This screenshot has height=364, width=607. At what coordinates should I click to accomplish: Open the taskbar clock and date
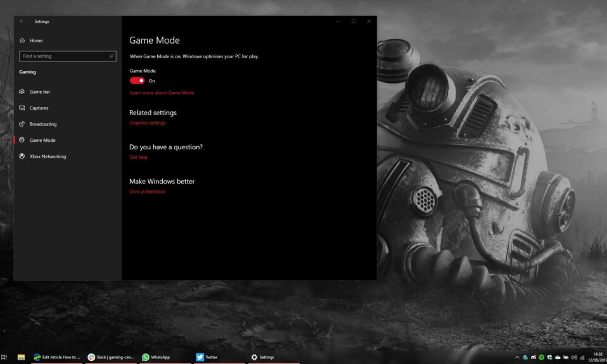pyautogui.click(x=597, y=357)
